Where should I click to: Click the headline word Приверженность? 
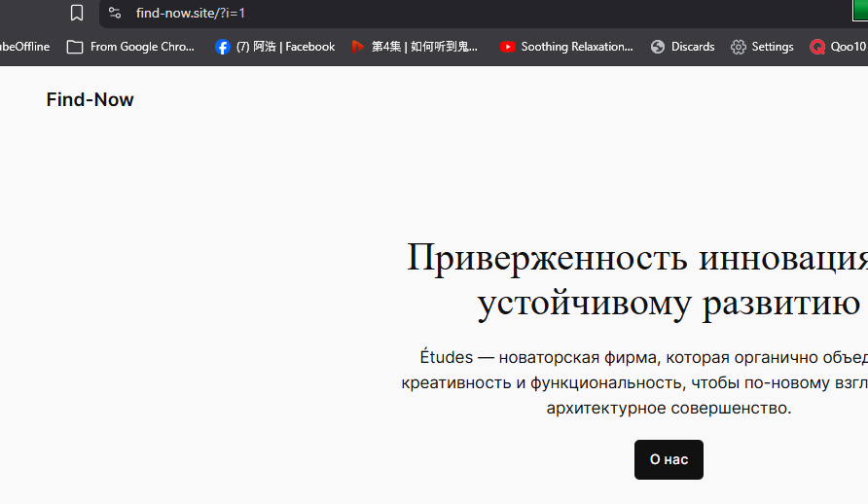pyautogui.click(x=548, y=259)
